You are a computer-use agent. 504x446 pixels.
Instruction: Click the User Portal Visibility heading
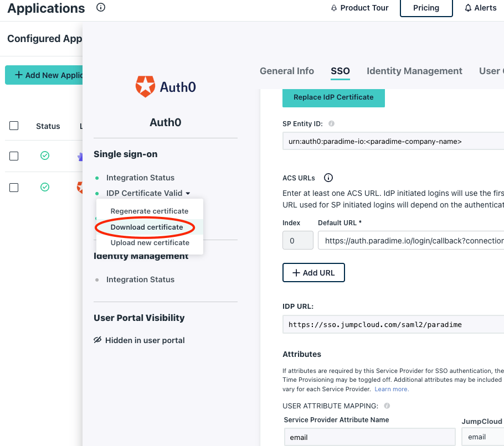(x=139, y=318)
